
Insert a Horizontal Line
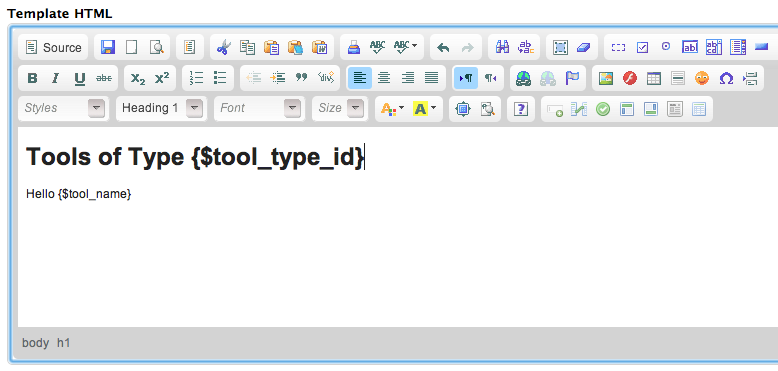coord(678,78)
